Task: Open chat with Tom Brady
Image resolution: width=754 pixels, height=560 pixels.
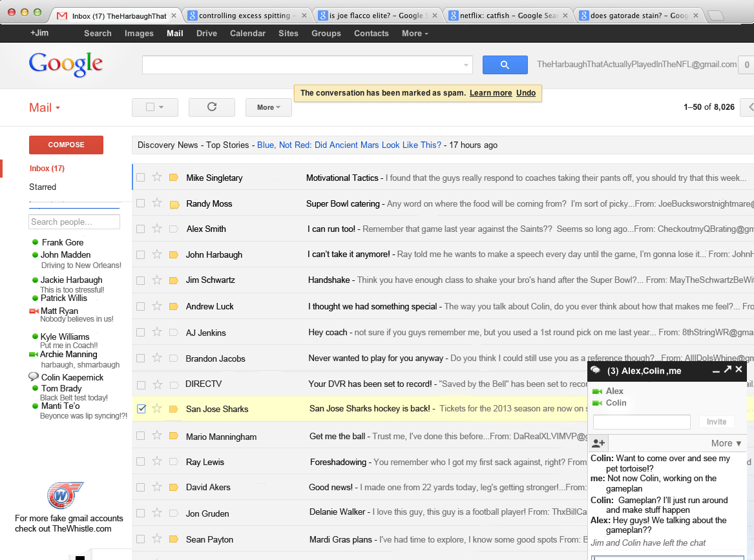Action: (61, 388)
